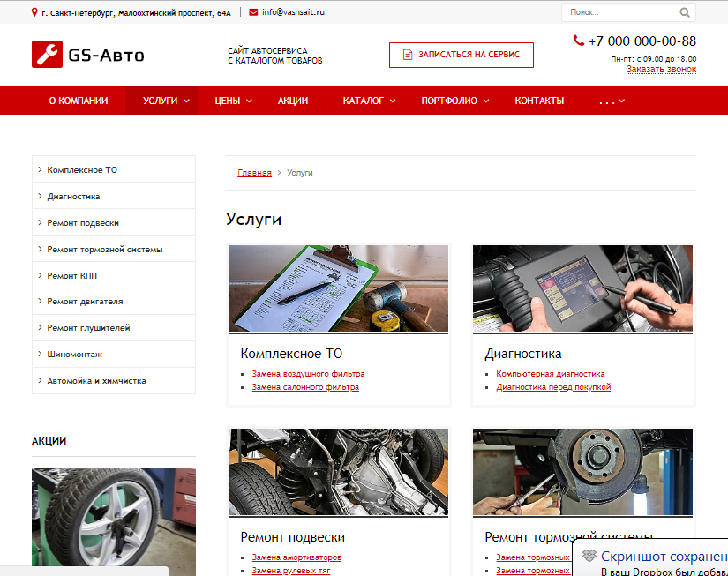Image resolution: width=728 pixels, height=576 pixels.
Task: Click the search magnifier icon
Action: [685, 13]
